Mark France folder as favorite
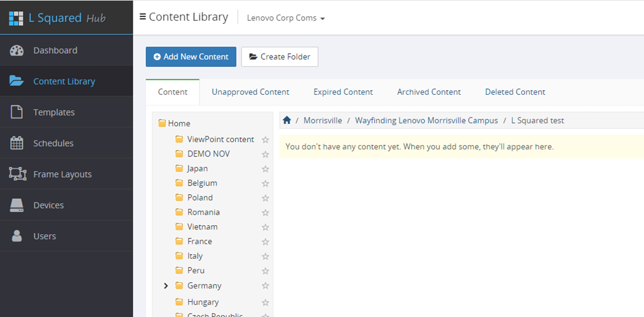This screenshot has width=644, height=317. pos(266,242)
